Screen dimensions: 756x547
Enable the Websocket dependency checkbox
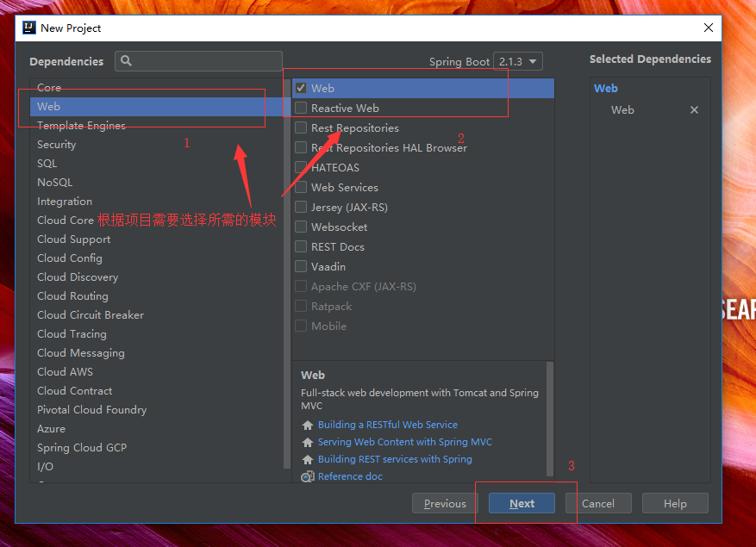click(x=301, y=227)
